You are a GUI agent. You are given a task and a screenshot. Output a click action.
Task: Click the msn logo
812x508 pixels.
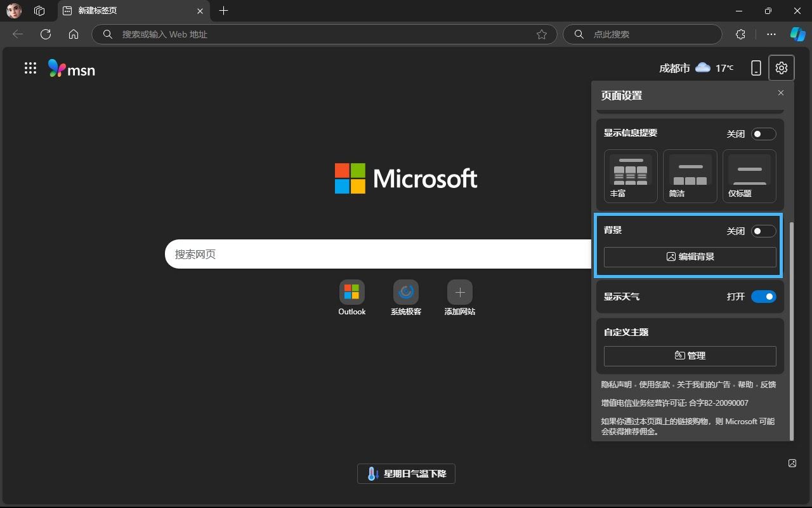72,69
